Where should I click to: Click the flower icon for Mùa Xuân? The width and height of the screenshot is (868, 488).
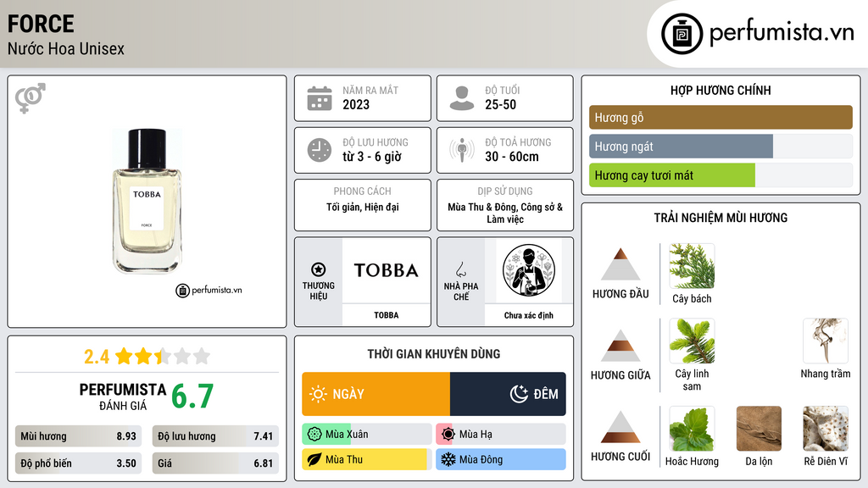click(x=314, y=435)
